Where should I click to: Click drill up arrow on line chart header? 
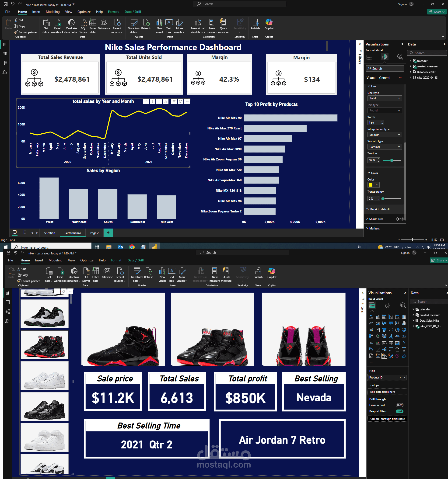coord(146,102)
